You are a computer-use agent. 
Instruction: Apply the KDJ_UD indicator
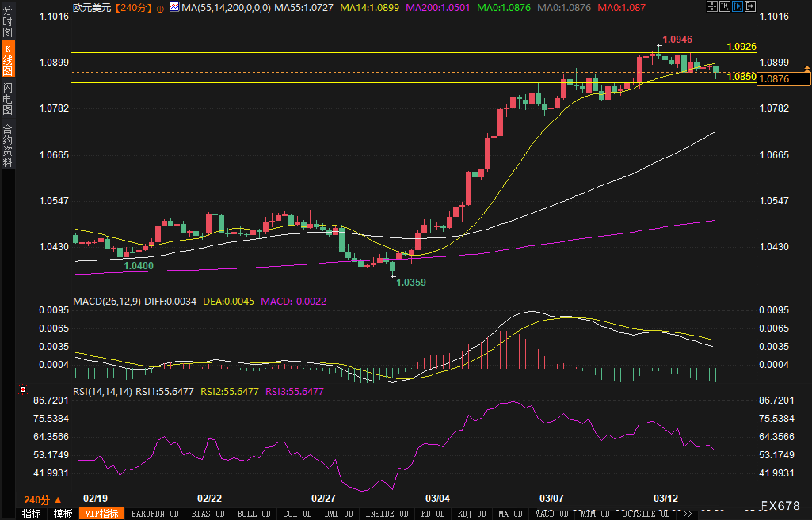point(471,514)
